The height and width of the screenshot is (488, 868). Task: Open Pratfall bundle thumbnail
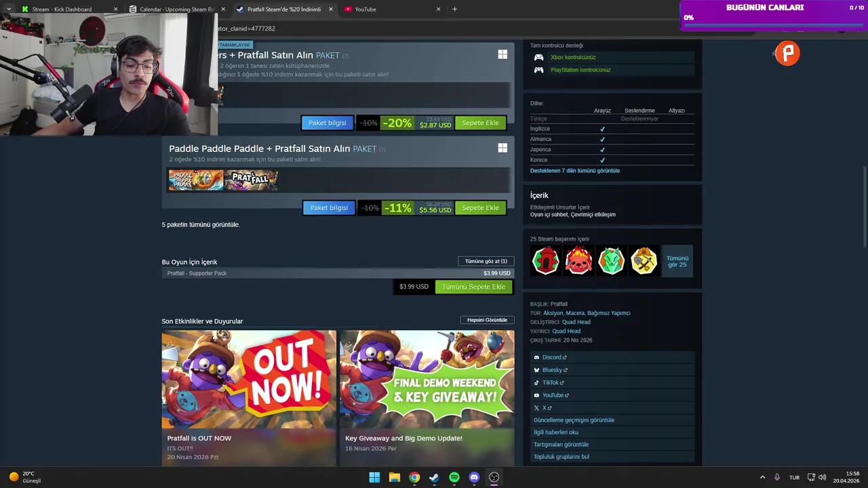pos(251,180)
